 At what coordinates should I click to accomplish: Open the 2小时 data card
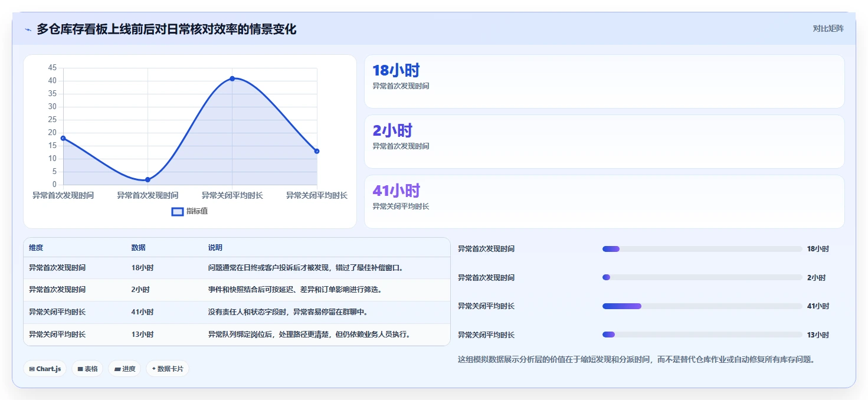[604, 142]
